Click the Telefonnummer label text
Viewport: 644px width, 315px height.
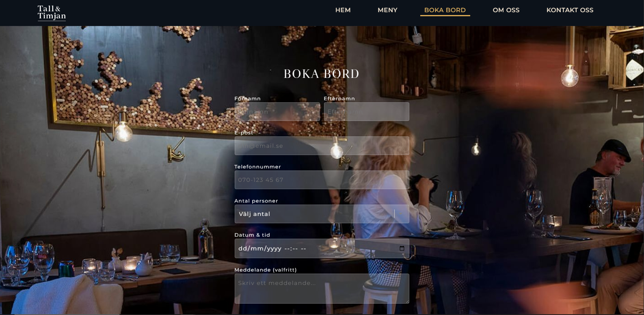click(x=257, y=167)
